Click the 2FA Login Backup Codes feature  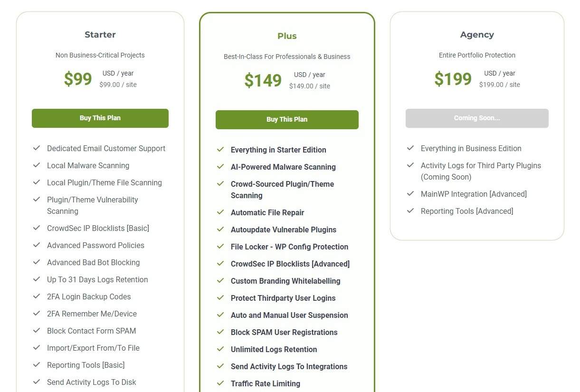click(89, 296)
